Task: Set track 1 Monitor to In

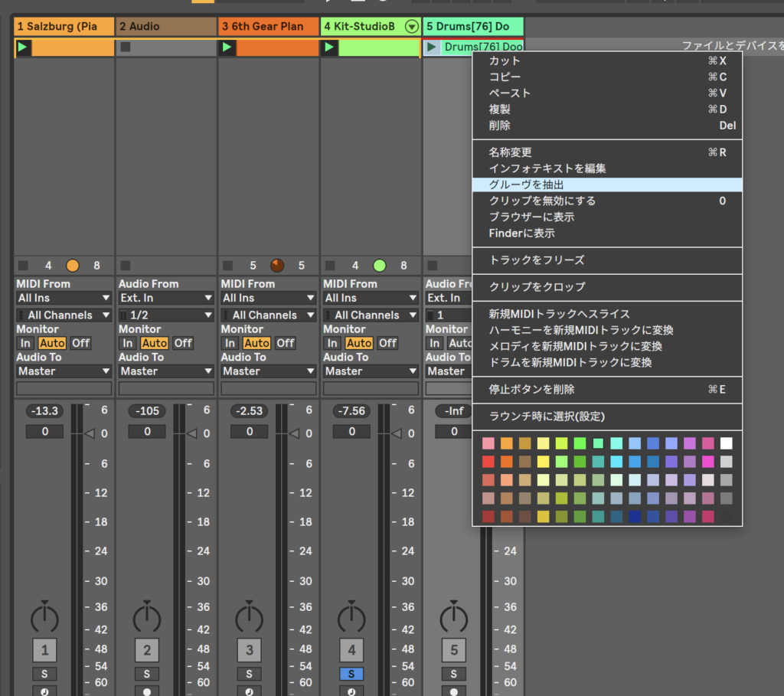Action: pyautogui.click(x=26, y=343)
